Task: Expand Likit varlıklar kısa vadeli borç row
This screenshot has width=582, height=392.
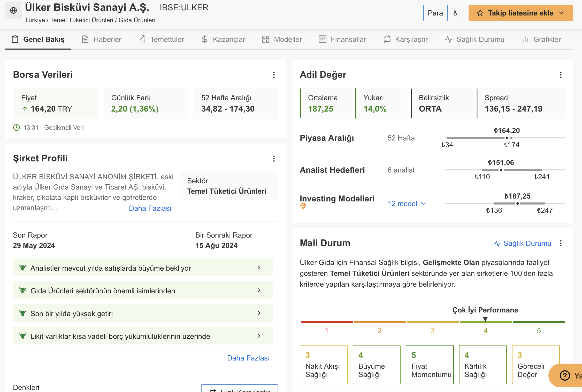Action: point(143,336)
